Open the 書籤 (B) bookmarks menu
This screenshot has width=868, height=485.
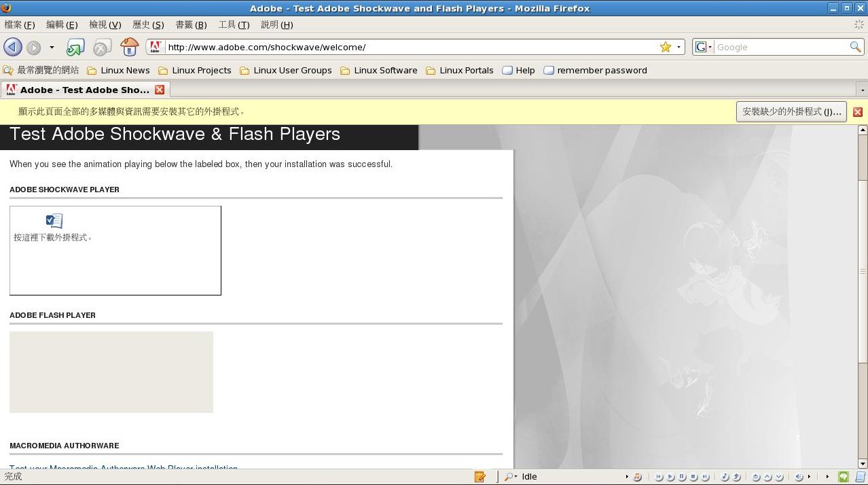(191, 24)
